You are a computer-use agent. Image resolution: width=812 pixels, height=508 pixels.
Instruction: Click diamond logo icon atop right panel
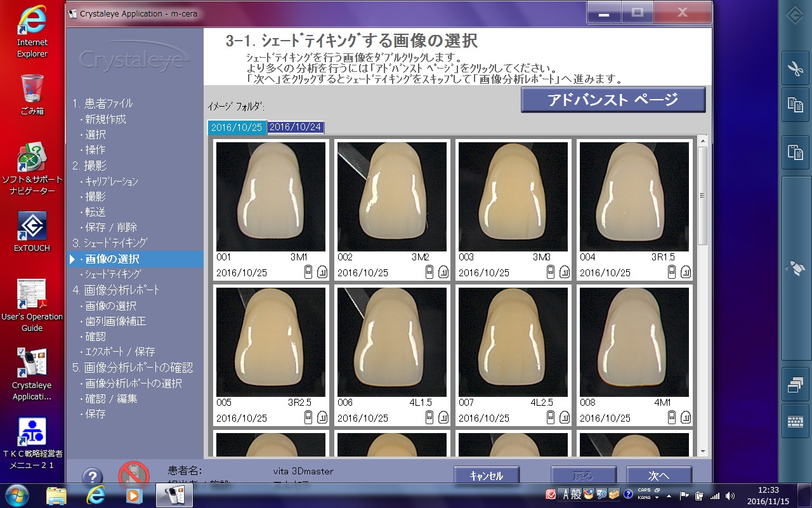coord(796,17)
